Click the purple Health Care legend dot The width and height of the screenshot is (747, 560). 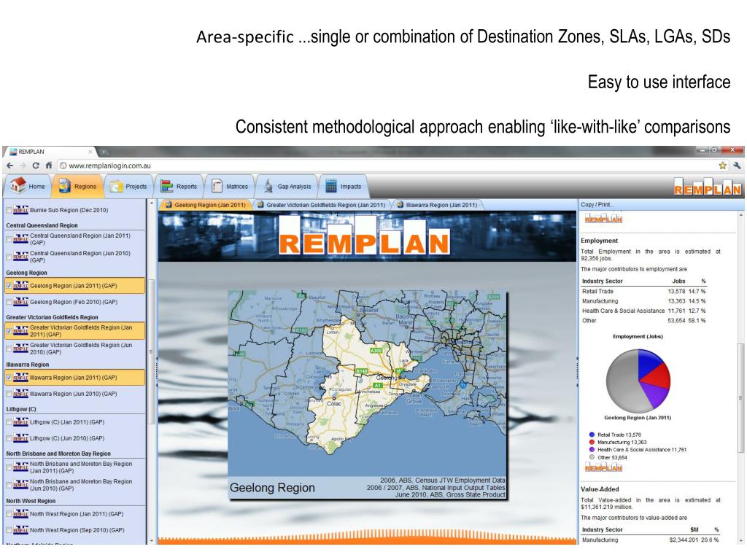[x=592, y=449]
